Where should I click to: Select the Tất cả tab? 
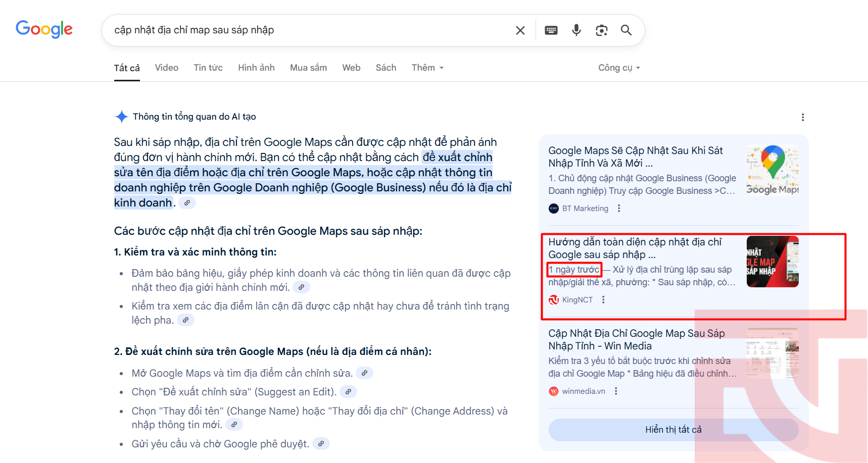(127, 68)
